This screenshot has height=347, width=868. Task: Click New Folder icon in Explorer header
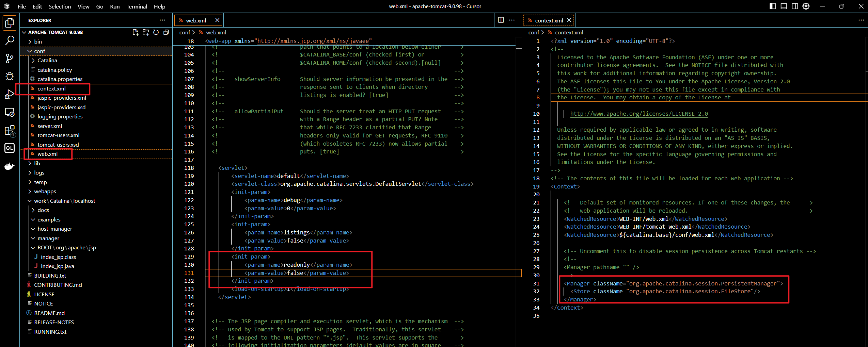[x=146, y=32]
